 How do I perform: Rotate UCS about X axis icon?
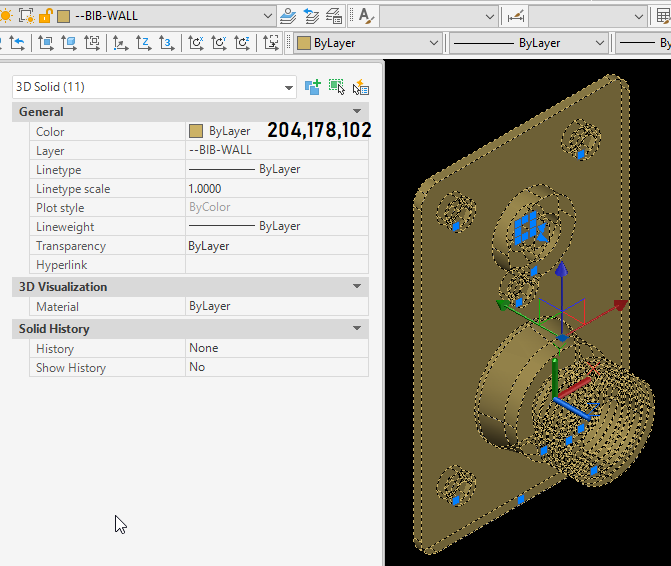(196, 43)
